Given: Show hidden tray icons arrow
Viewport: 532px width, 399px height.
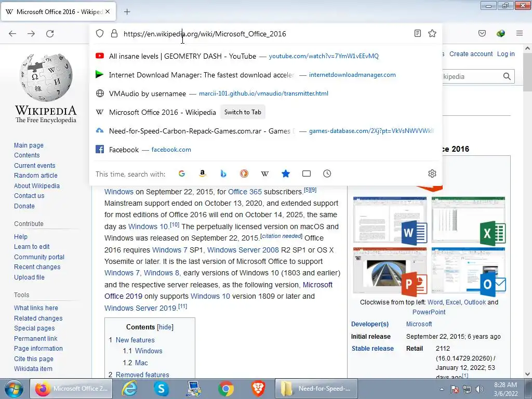Looking at the screenshot, I should click(x=442, y=389).
